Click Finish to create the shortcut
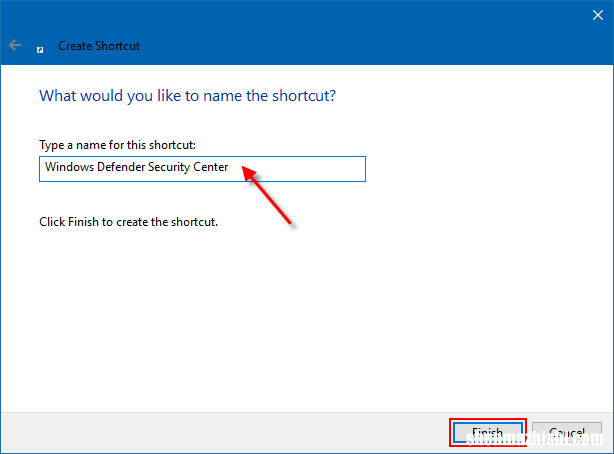Screen dimensions: 614x454 [x=488, y=433]
